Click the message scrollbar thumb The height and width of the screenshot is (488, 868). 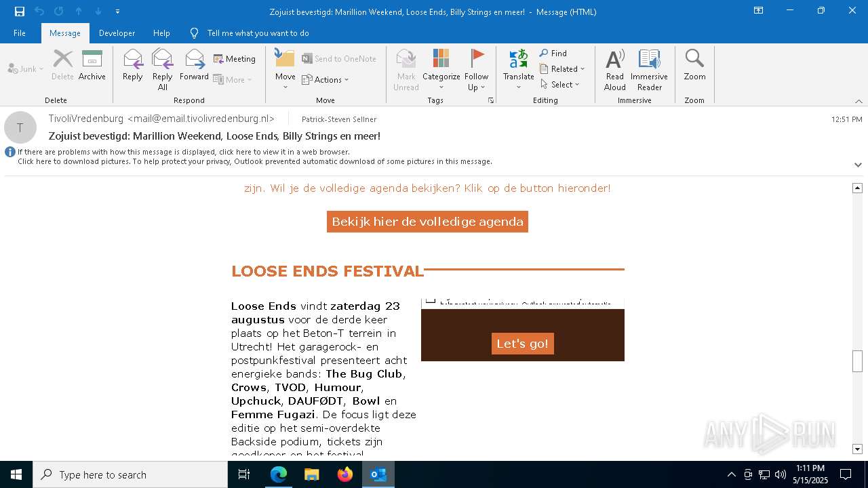pos(857,361)
